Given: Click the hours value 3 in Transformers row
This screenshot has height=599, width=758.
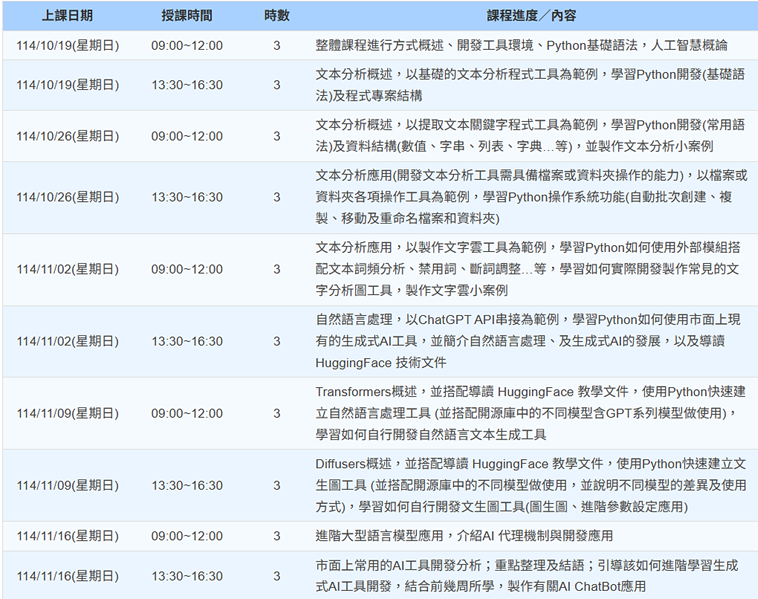Looking at the screenshot, I should [x=277, y=413].
